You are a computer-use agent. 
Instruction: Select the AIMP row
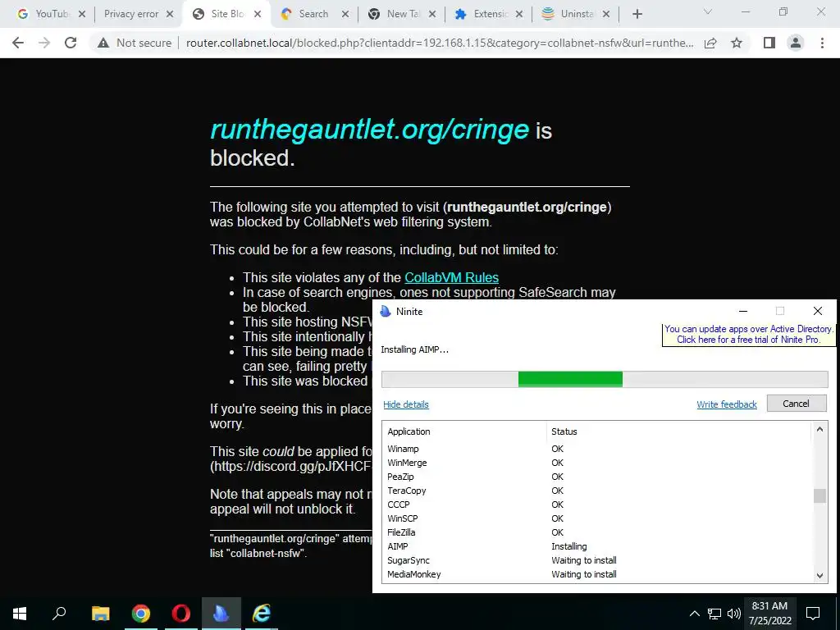(x=597, y=546)
